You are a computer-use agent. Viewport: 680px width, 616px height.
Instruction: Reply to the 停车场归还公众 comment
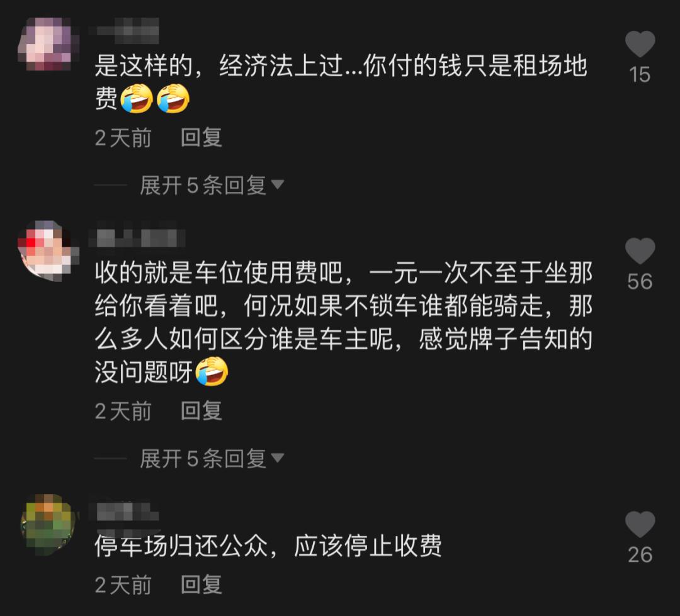coord(201,585)
